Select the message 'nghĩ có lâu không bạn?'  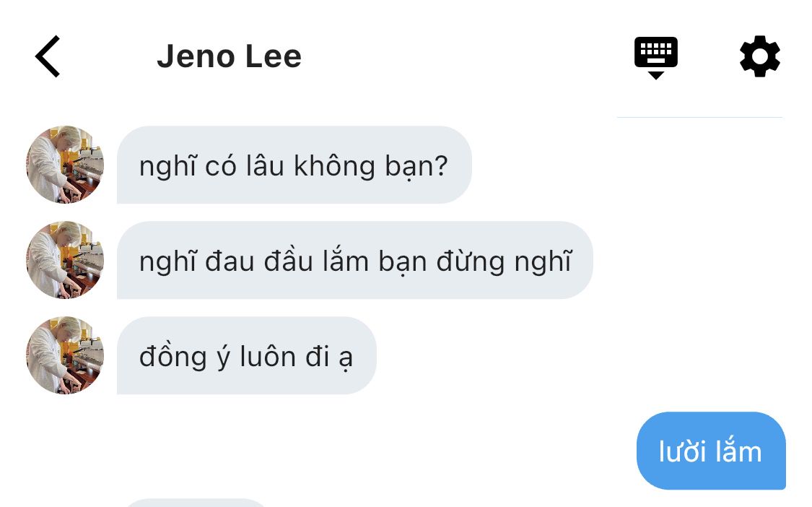[x=294, y=165]
